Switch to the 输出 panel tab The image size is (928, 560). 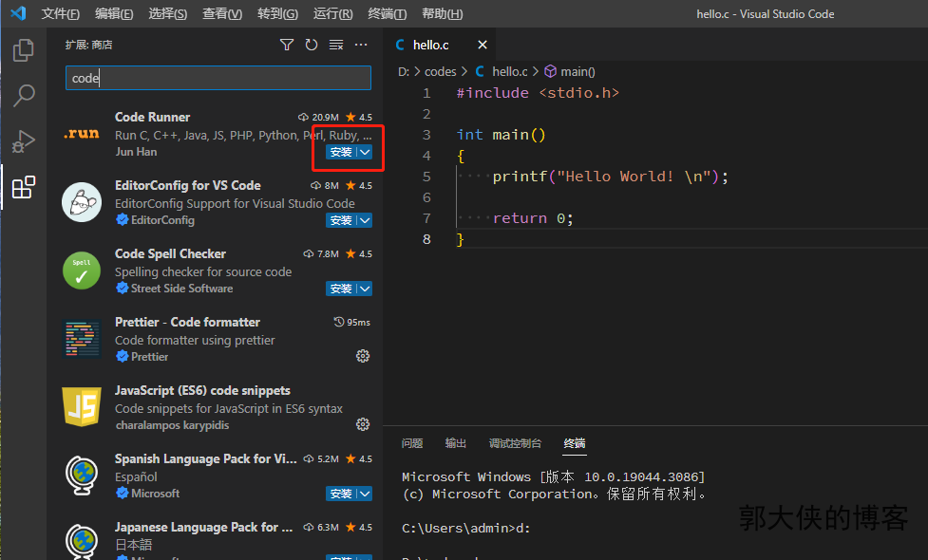pos(456,443)
